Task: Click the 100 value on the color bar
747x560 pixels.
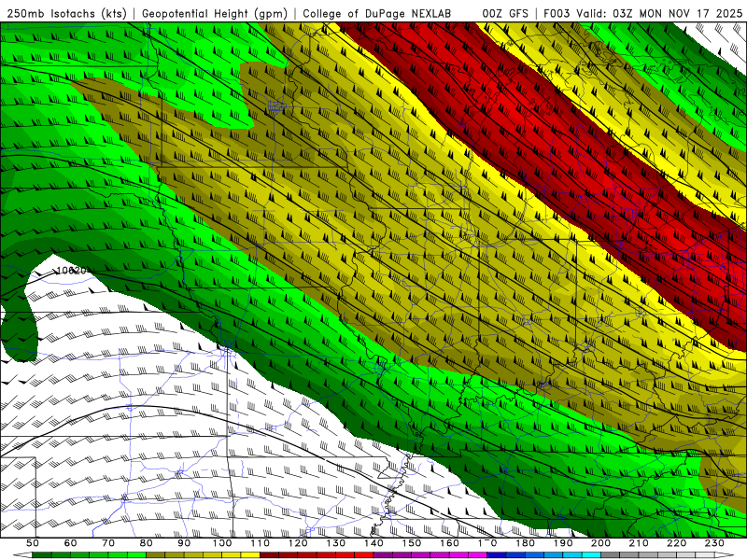Action: (x=222, y=543)
